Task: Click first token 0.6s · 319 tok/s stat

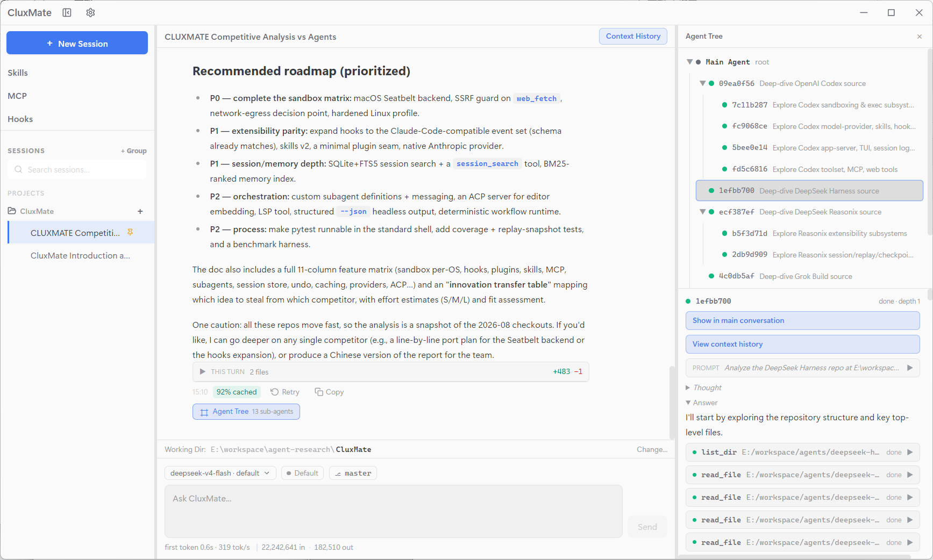Action: (x=207, y=547)
